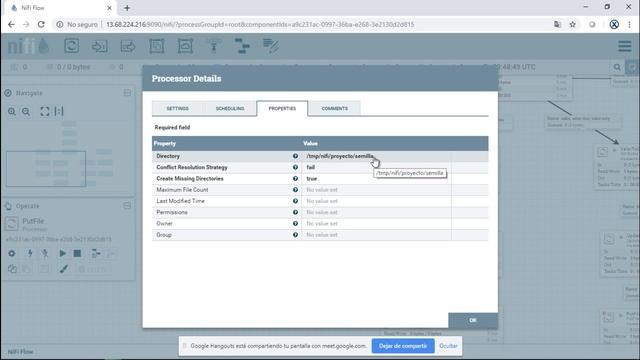Open the birdseye minimap view in Navigate
Viewport: 640px width, 360px height.
tap(68, 156)
